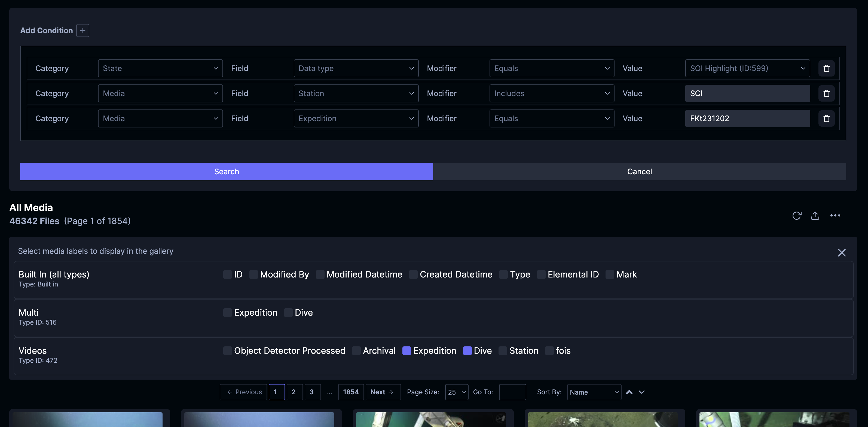
Task: Toggle the Videos Station checkbox
Action: 503,351
